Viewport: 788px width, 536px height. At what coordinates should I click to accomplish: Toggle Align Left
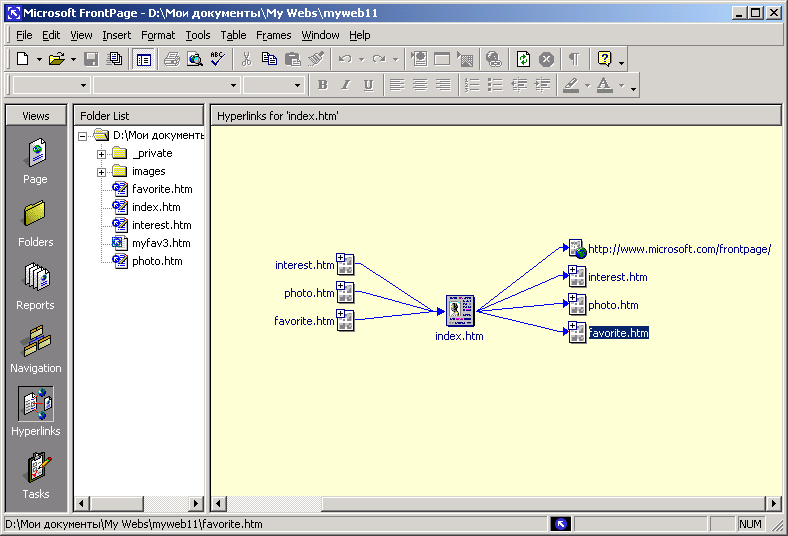click(397, 85)
